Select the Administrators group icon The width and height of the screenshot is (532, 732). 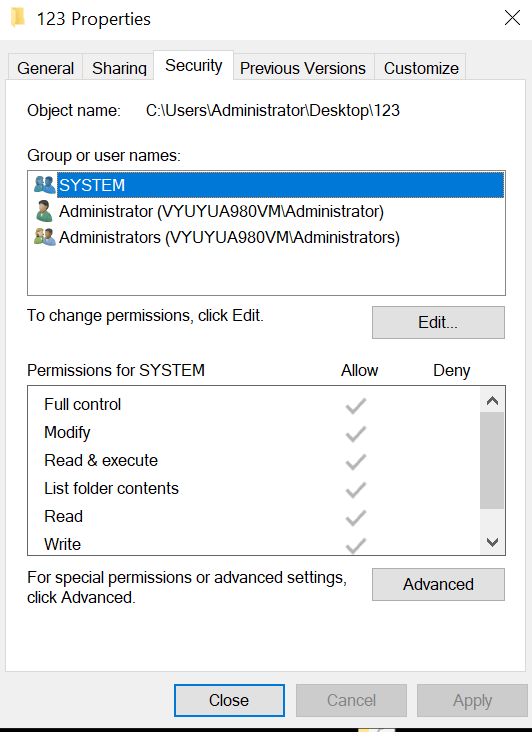(x=45, y=237)
